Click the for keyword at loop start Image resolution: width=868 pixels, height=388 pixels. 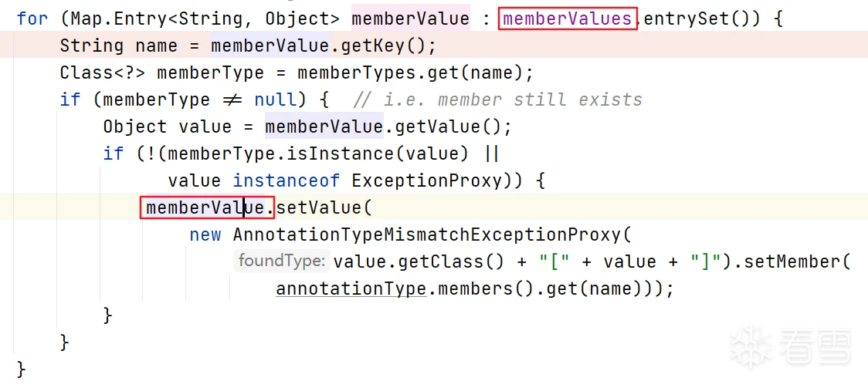[32, 19]
